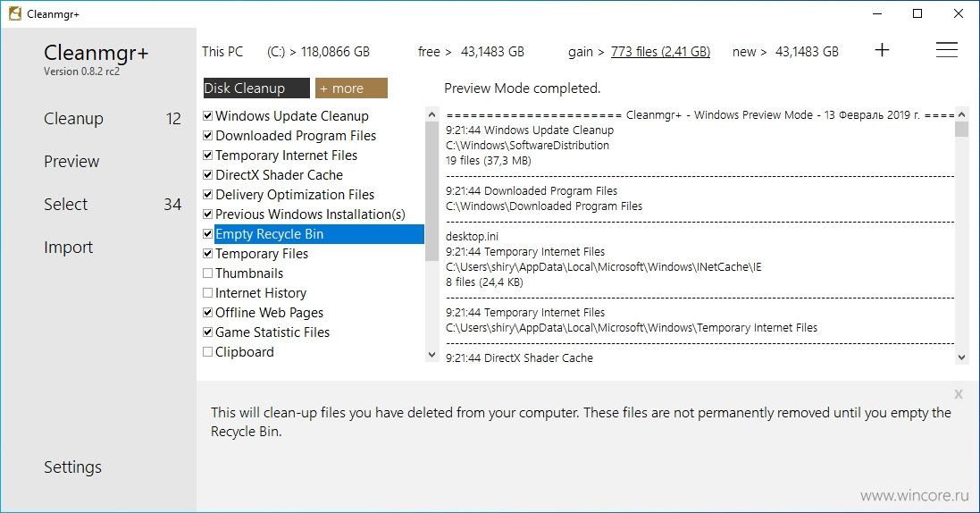Click the C:\Windows\SoftwareDistribution log line

pos(527,145)
